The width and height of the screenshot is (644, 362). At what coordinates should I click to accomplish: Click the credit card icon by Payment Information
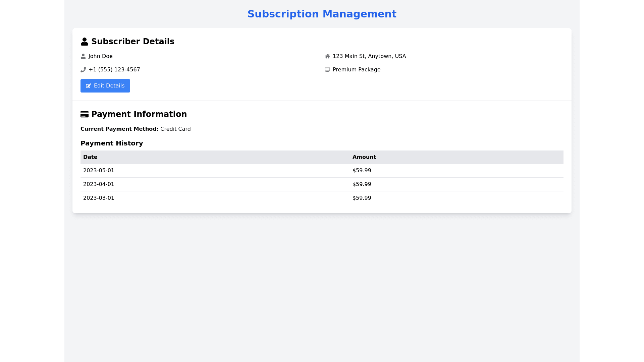click(85, 114)
